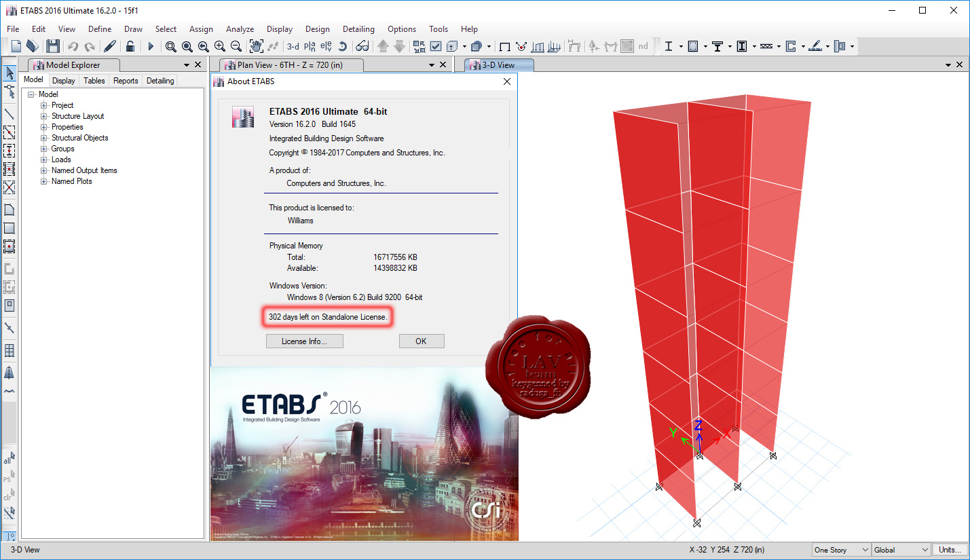The height and width of the screenshot is (560, 970).
Task: Open dropdown arrow beside the I-beam frame icon
Action: [x=681, y=46]
